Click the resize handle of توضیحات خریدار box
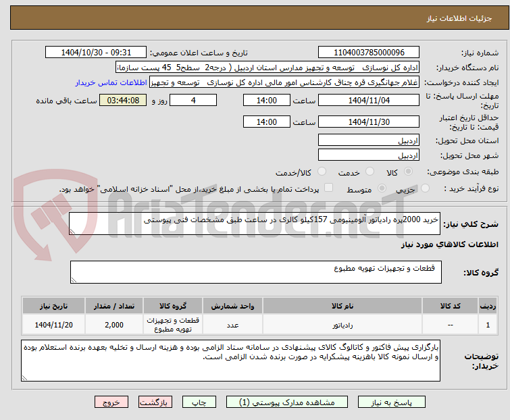The image size is (510, 420). (24, 378)
